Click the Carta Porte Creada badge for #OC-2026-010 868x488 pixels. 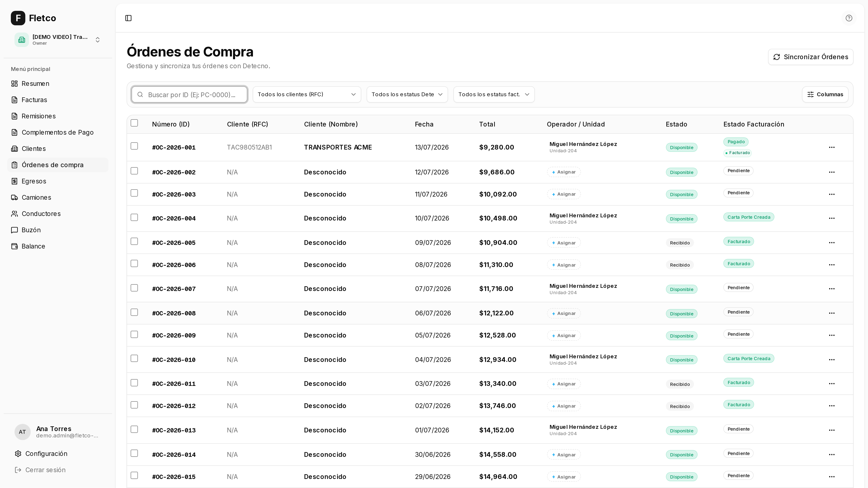[x=749, y=358]
